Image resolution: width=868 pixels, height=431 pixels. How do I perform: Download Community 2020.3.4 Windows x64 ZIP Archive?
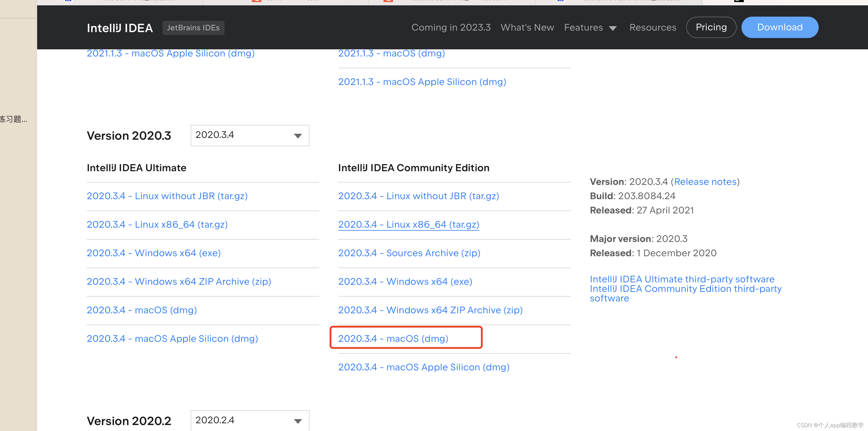(x=430, y=310)
